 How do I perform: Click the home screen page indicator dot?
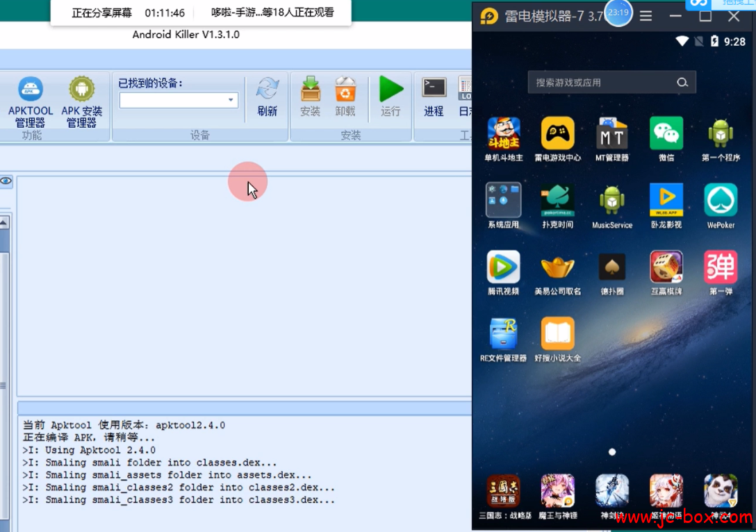tap(612, 452)
